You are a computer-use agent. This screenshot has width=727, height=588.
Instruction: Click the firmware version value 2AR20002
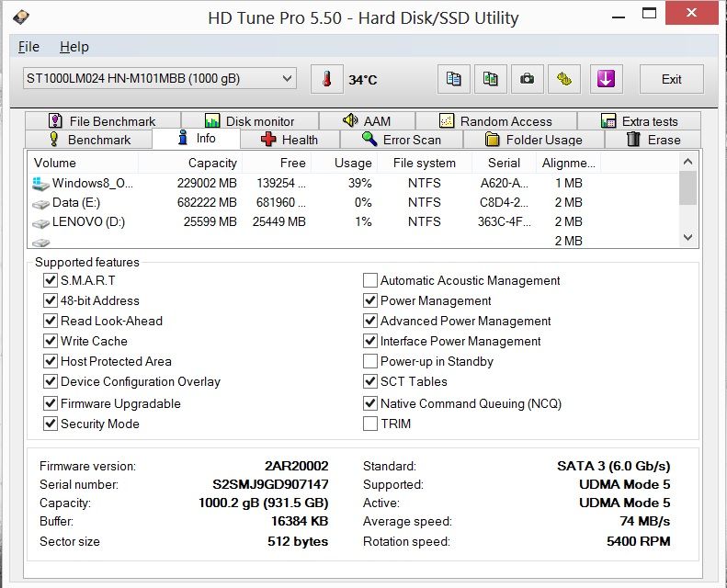[x=296, y=466]
